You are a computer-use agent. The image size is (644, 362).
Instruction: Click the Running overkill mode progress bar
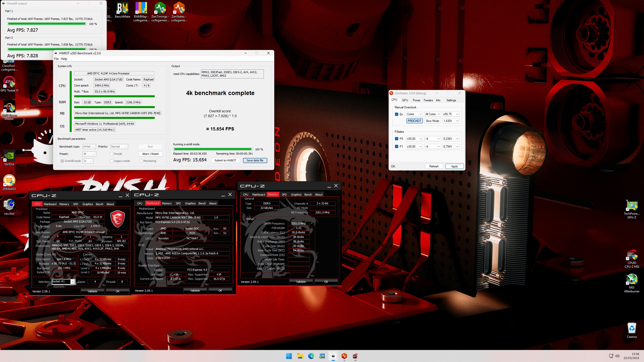(213, 149)
